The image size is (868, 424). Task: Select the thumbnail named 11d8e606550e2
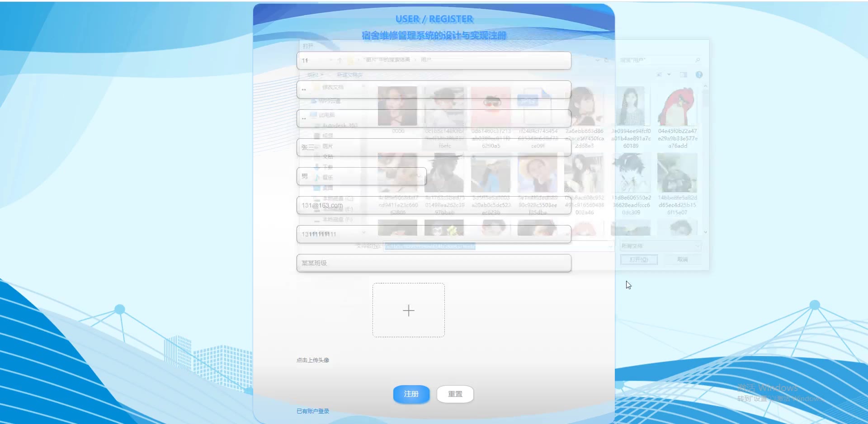tap(631, 184)
